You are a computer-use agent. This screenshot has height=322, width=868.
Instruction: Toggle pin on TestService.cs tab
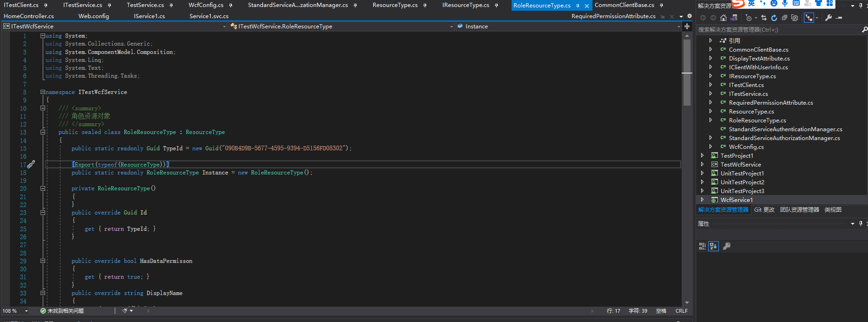pos(171,5)
